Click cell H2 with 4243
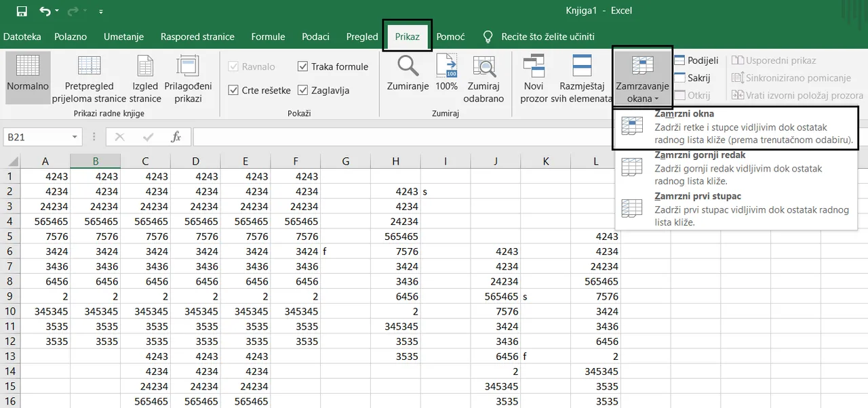This screenshot has height=408, width=868. [x=396, y=192]
